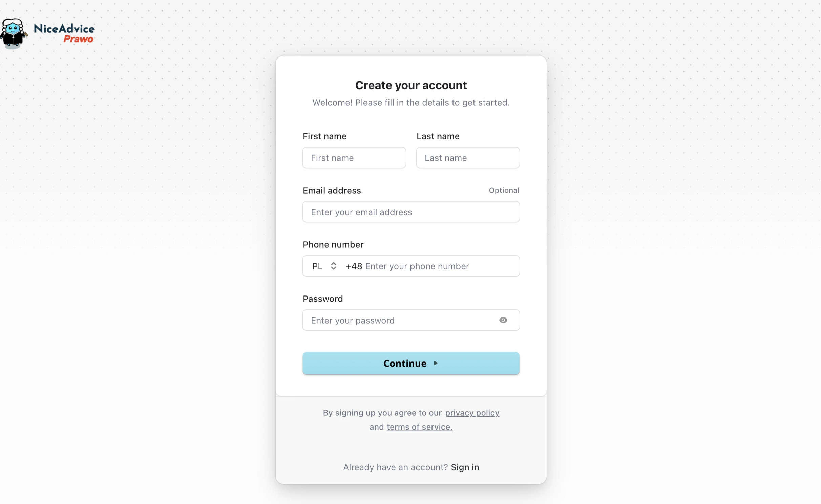Focus the Last name input field
This screenshot has height=504, width=821.
point(468,158)
